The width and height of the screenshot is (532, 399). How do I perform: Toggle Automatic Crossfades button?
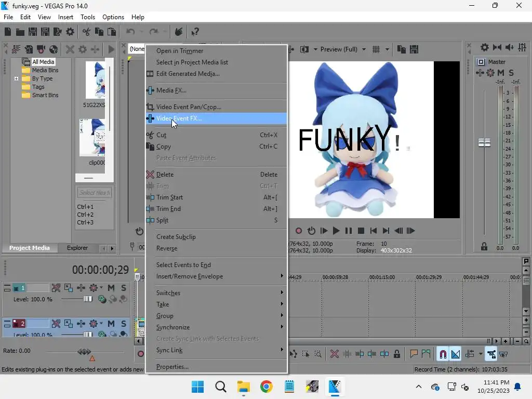[x=456, y=354]
